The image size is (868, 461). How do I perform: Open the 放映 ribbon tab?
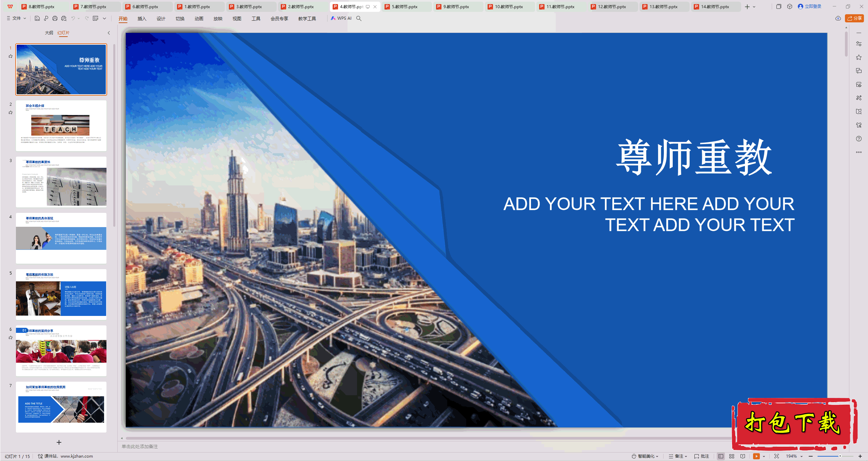(x=218, y=19)
